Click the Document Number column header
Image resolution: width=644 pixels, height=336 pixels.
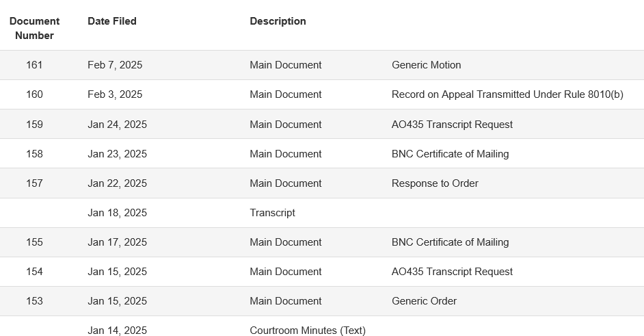point(34,28)
